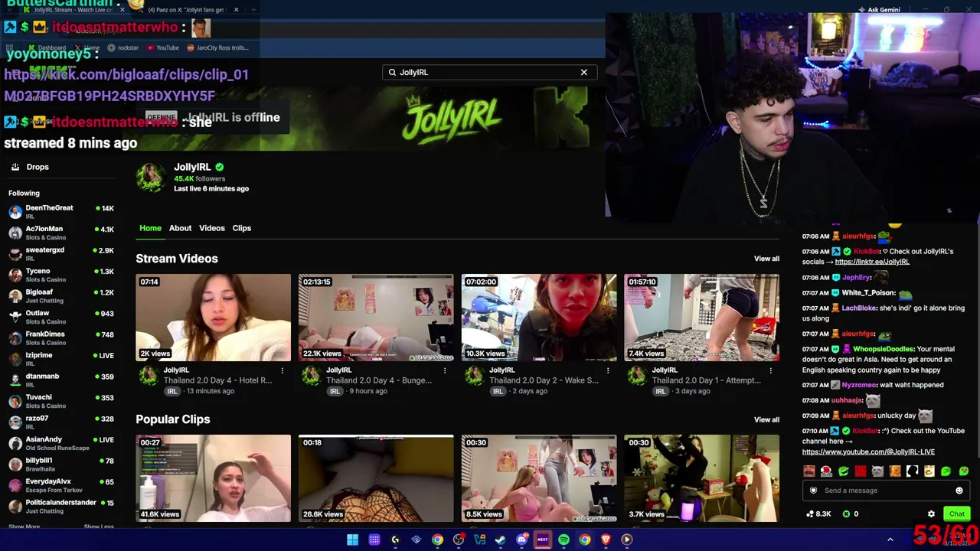View all Popular Clips
Screen dimensions: 980x551
click(x=766, y=419)
